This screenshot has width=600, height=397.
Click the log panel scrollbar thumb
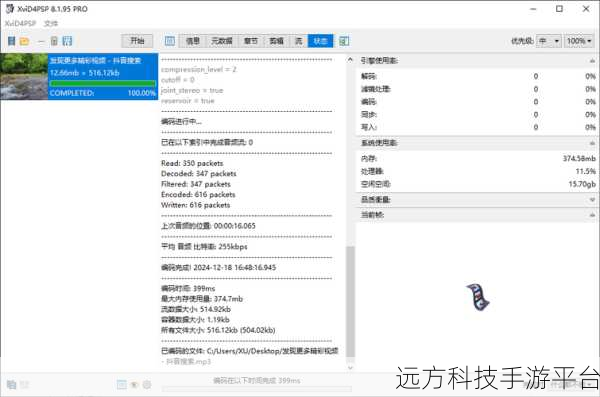point(350,302)
